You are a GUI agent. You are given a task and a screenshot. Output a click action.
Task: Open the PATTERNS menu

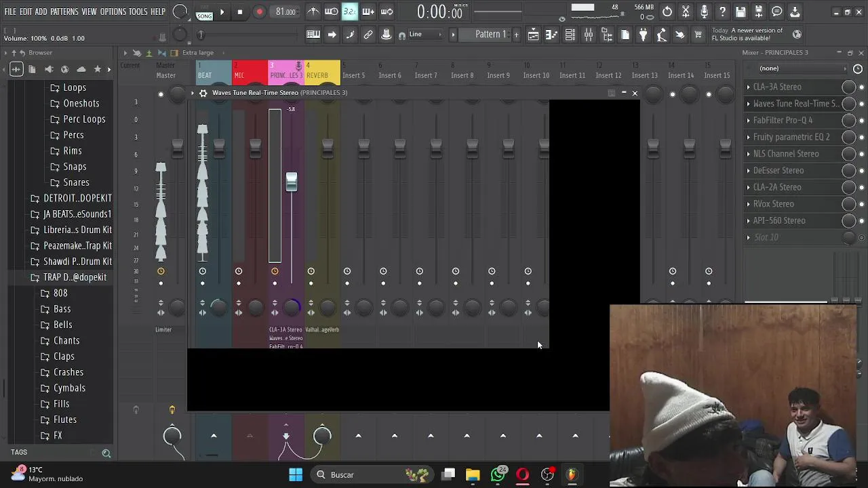[x=64, y=12]
